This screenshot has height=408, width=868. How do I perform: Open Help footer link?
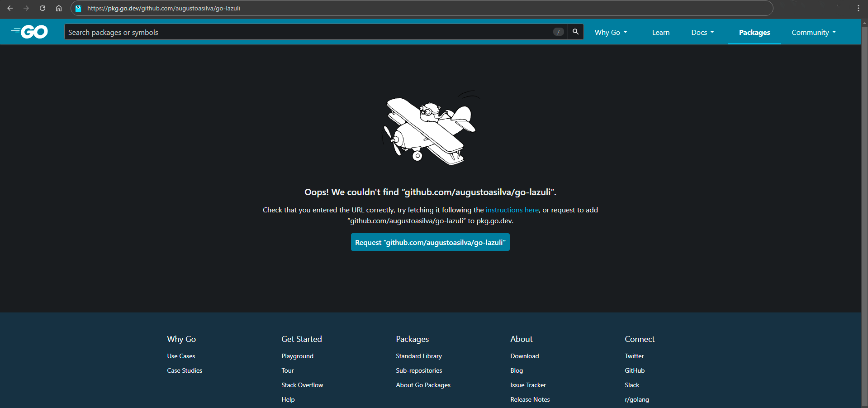click(288, 399)
